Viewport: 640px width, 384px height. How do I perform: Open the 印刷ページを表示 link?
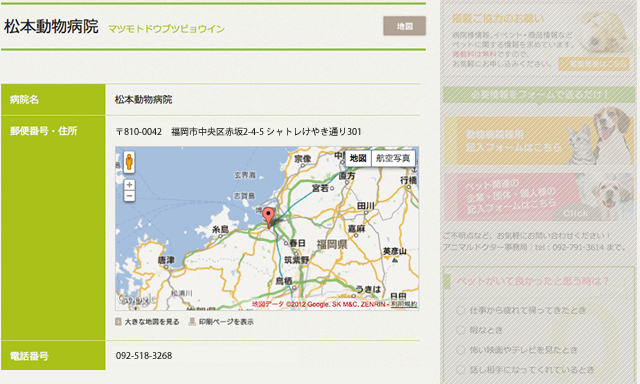pyautogui.click(x=226, y=322)
